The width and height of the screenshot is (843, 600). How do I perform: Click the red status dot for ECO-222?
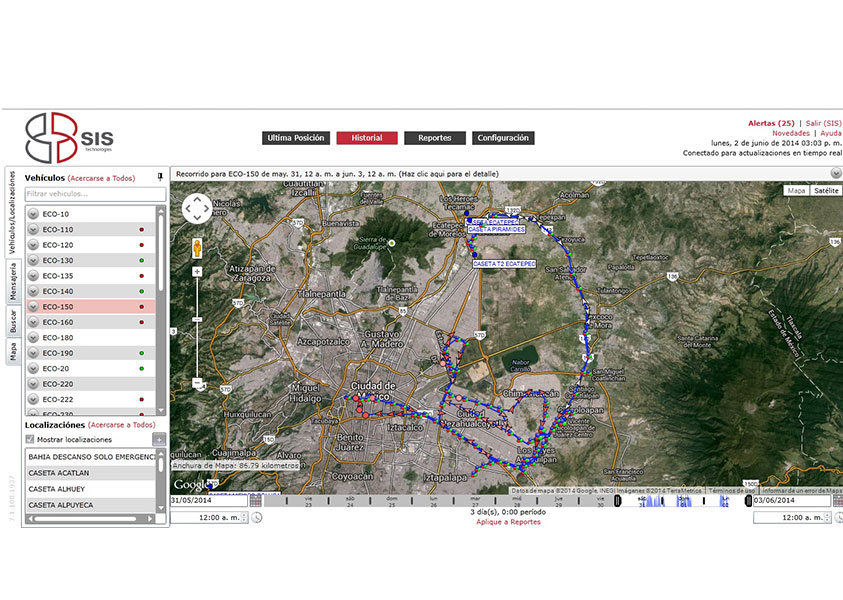pos(141,399)
